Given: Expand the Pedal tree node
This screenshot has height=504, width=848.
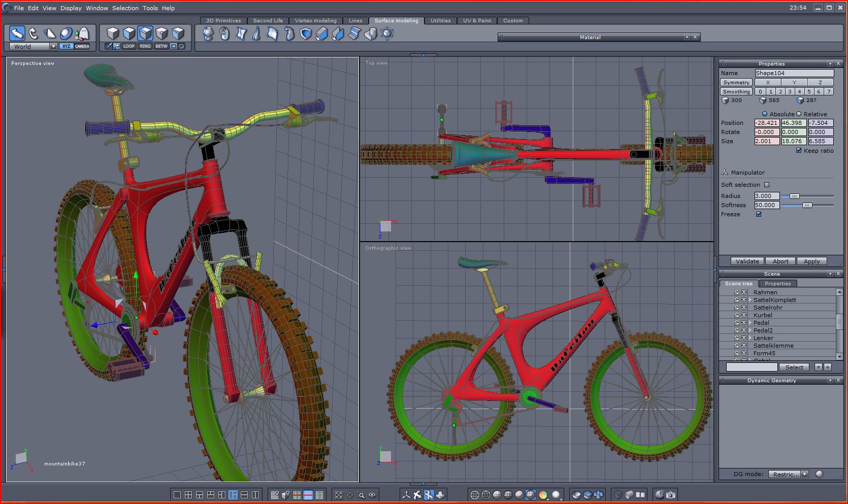Looking at the screenshot, I should (750, 323).
